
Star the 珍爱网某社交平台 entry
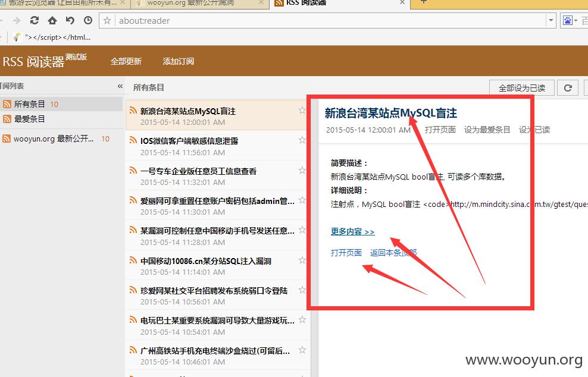pyautogui.click(x=302, y=290)
